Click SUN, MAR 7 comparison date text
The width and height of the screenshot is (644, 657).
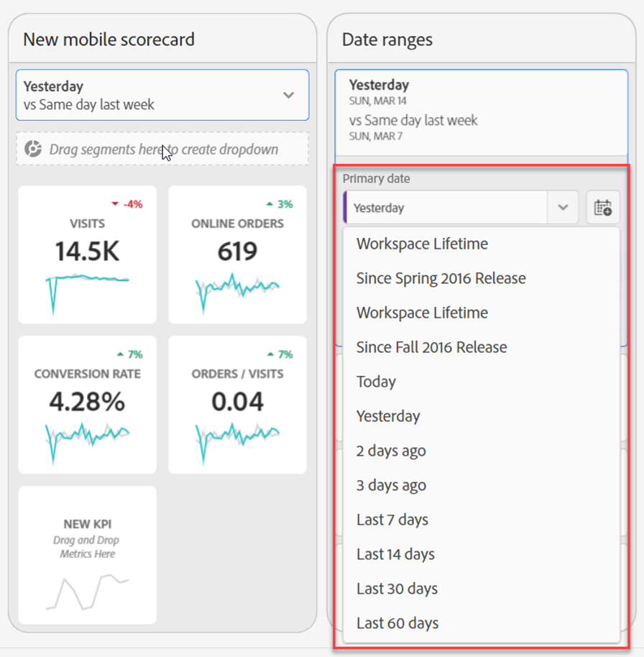click(x=376, y=136)
